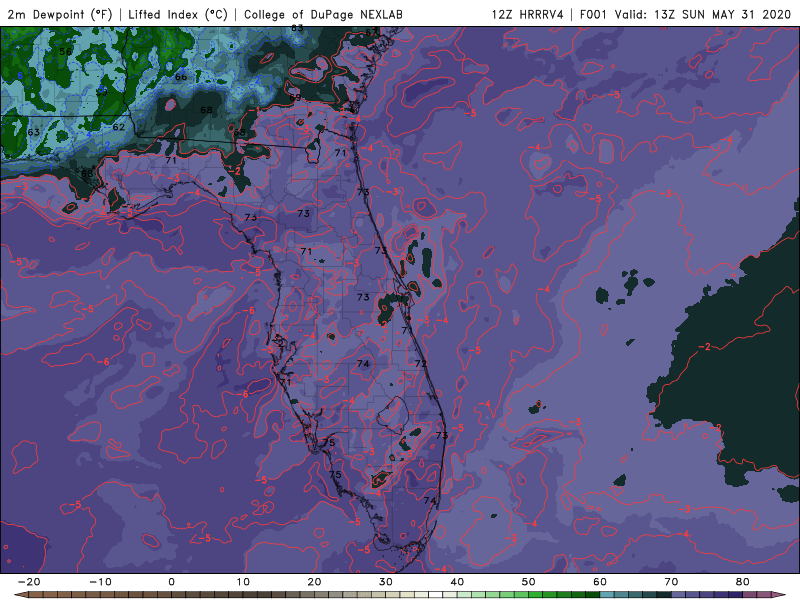Click the '-10' colorbar scale label
Screen dimensions: 800x600
coord(100,582)
